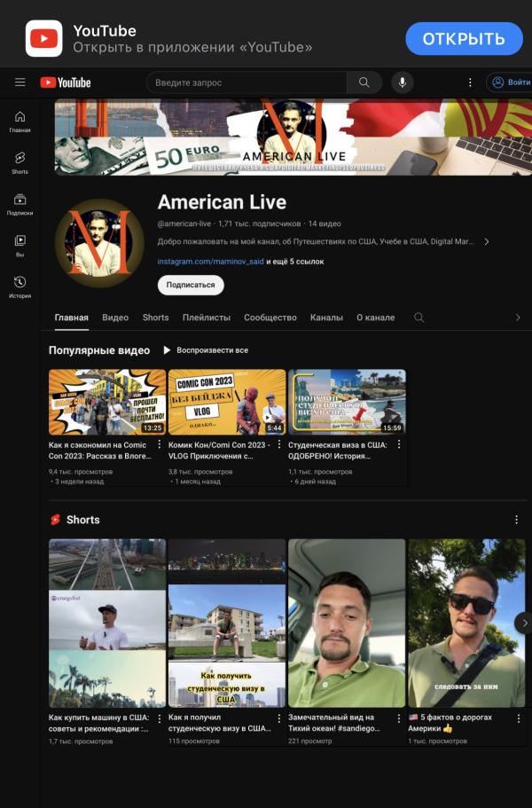Open short 5 фактов о дорогах thumbnail
Screen dimensions: 532x808
466,623
